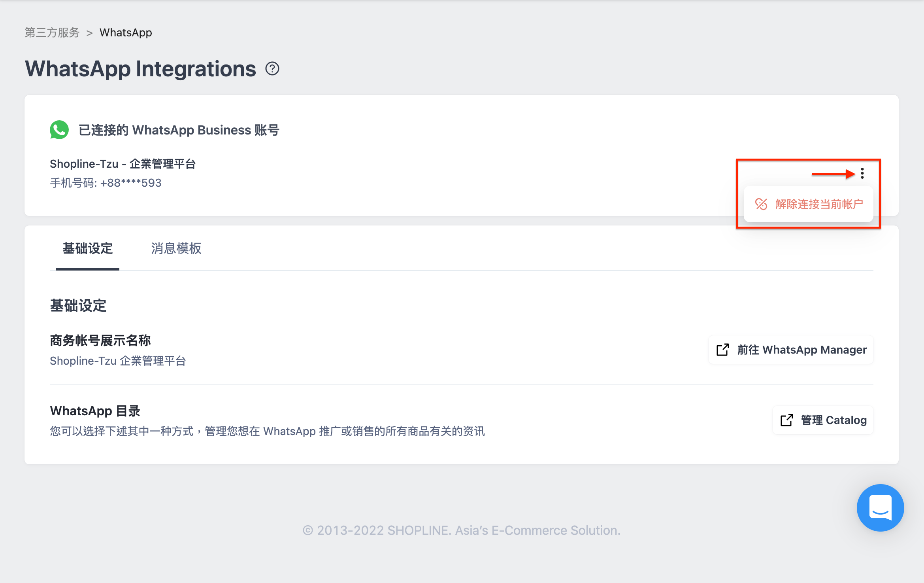Image resolution: width=924 pixels, height=583 pixels.
Task: Click the Shopline-Tzu account name
Action: click(x=123, y=164)
